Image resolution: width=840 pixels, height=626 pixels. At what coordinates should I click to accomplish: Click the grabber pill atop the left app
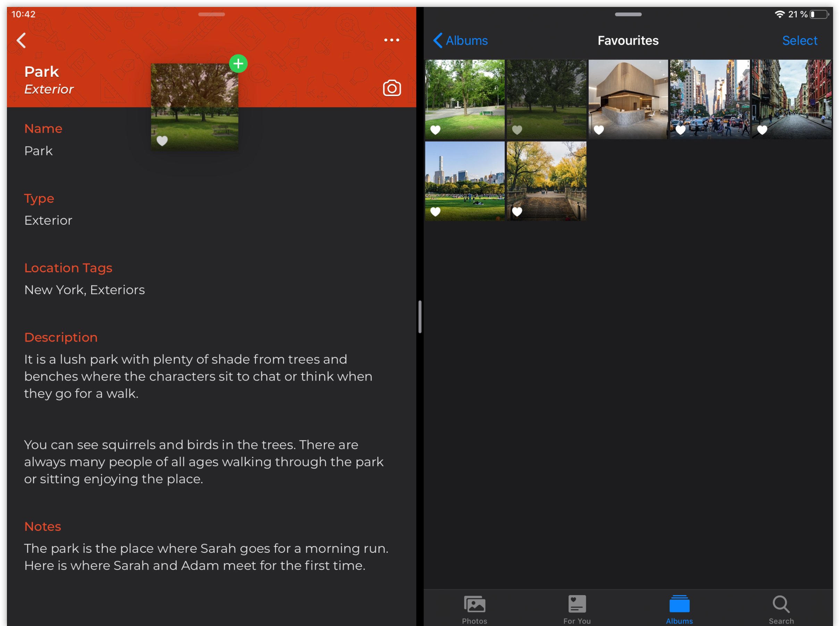[x=211, y=14]
